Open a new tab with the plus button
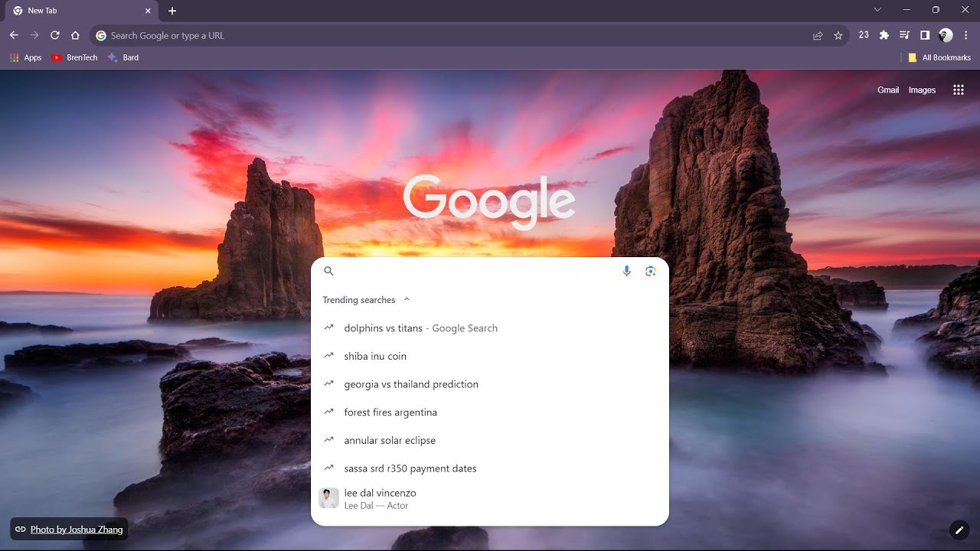This screenshot has height=551, width=980. click(172, 11)
